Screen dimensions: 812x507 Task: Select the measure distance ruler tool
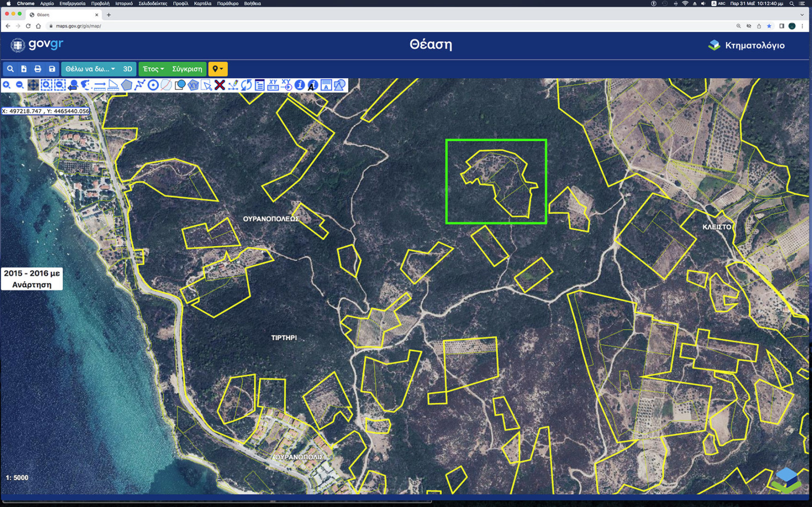[99, 85]
